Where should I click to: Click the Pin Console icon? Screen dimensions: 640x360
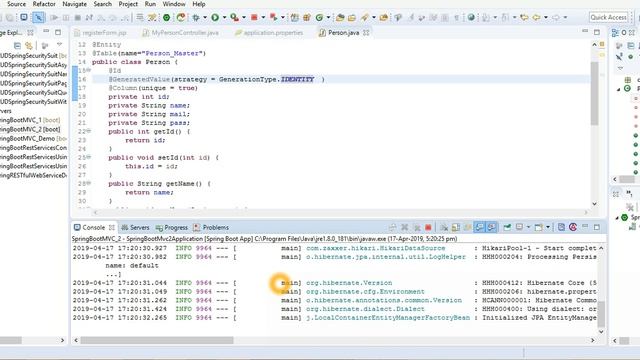click(507, 227)
